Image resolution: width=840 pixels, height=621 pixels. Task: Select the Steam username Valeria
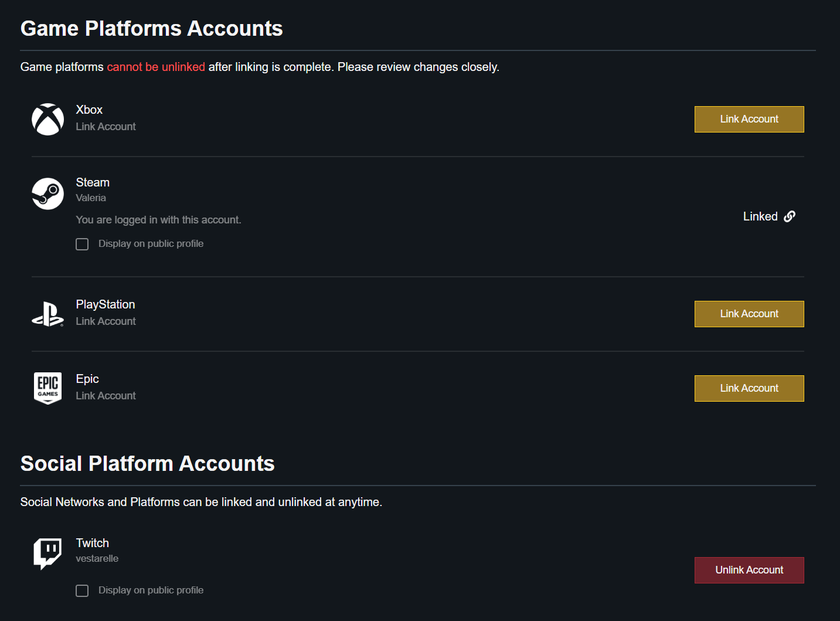click(91, 198)
